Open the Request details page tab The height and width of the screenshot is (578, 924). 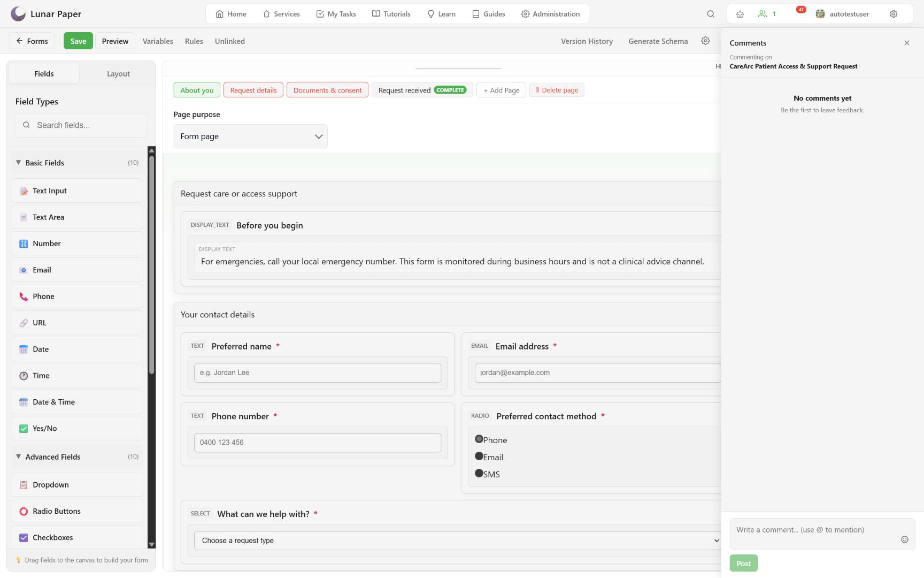click(x=253, y=90)
